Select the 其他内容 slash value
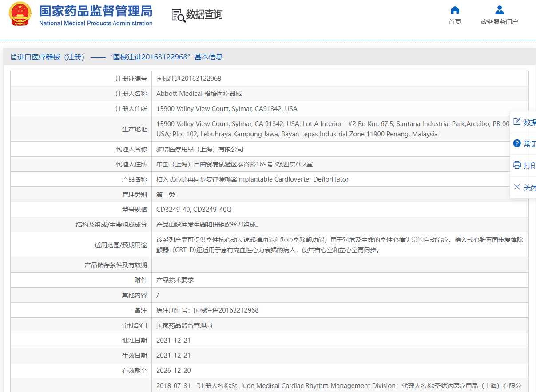536x392 pixels. click(x=158, y=295)
